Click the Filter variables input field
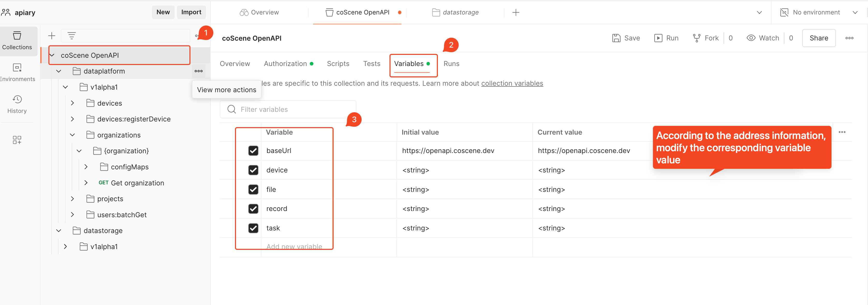 pos(288,109)
